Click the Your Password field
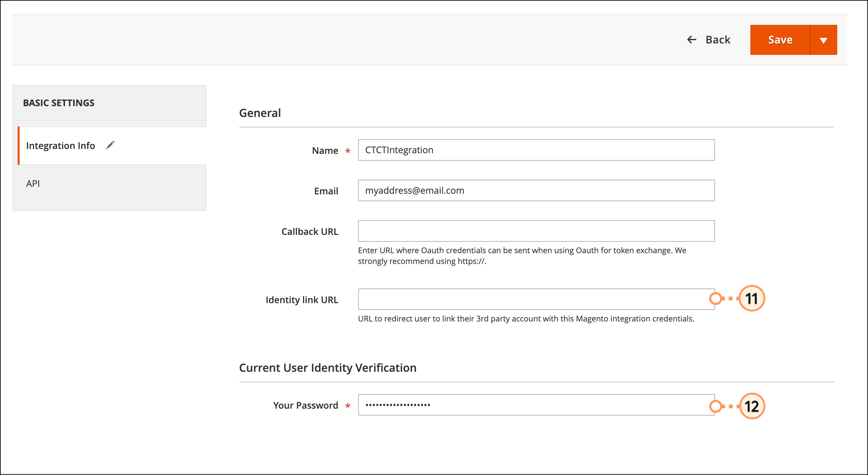Viewport: 868px width, 475px height. tap(536, 405)
